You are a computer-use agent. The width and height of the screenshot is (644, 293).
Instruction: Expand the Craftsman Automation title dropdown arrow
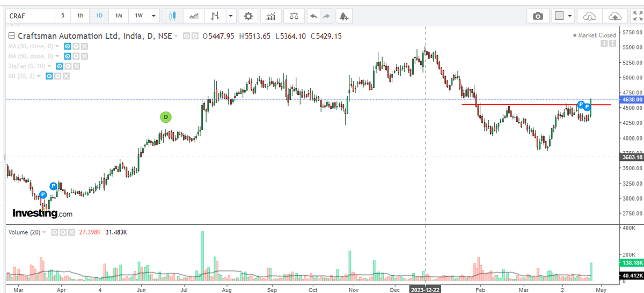click(x=175, y=36)
